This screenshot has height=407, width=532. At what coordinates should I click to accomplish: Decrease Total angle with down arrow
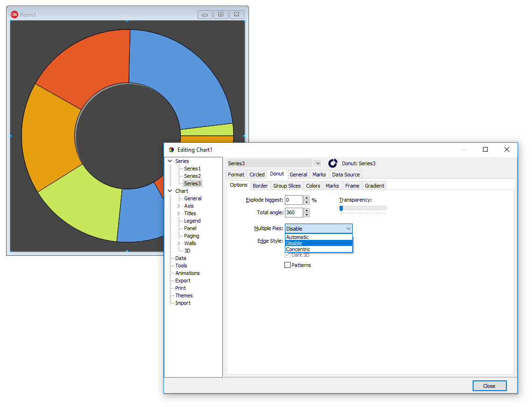point(306,215)
